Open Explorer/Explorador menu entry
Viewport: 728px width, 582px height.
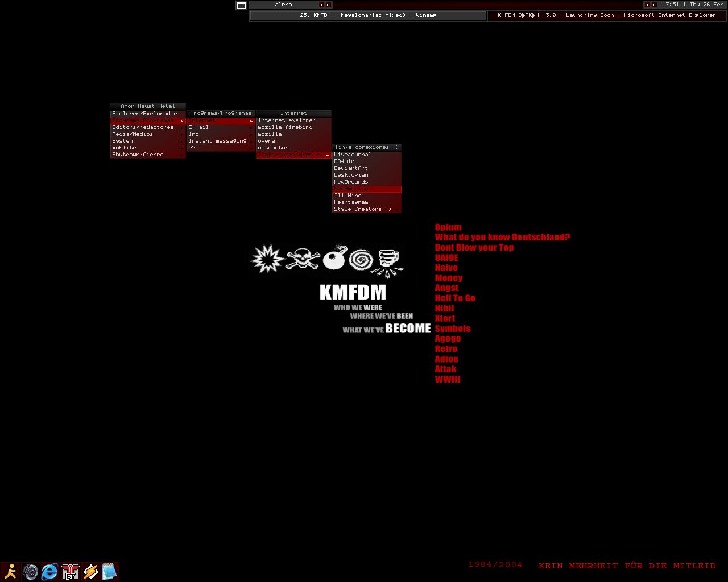(x=148, y=114)
